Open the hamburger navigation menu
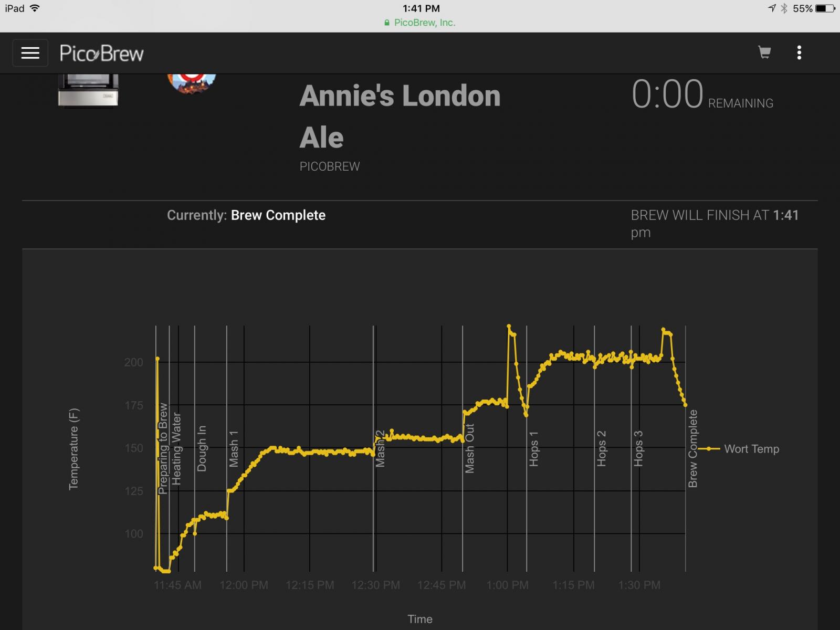 coord(30,53)
